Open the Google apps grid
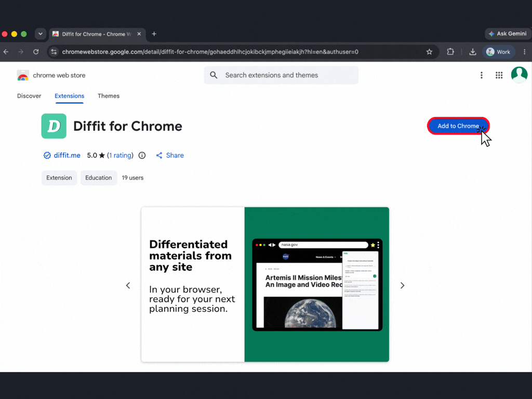532x399 pixels. pyautogui.click(x=499, y=75)
